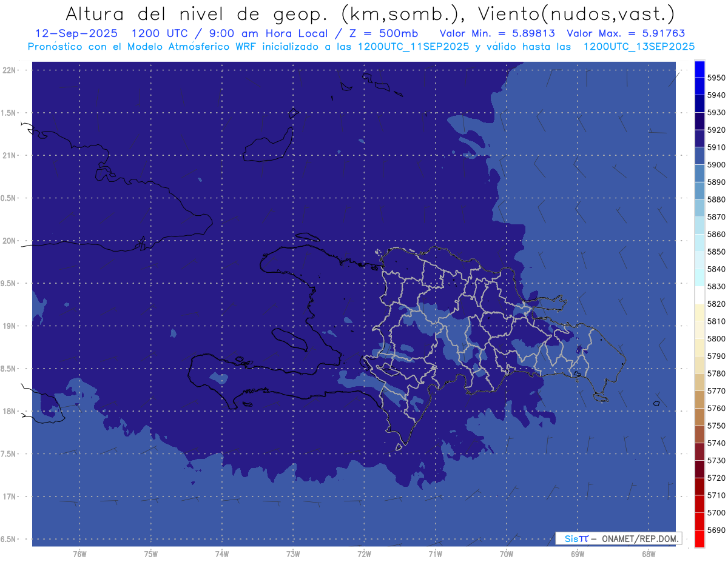Click the 5890 colorbar label
The width and height of the screenshot is (728, 562).
click(716, 182)
